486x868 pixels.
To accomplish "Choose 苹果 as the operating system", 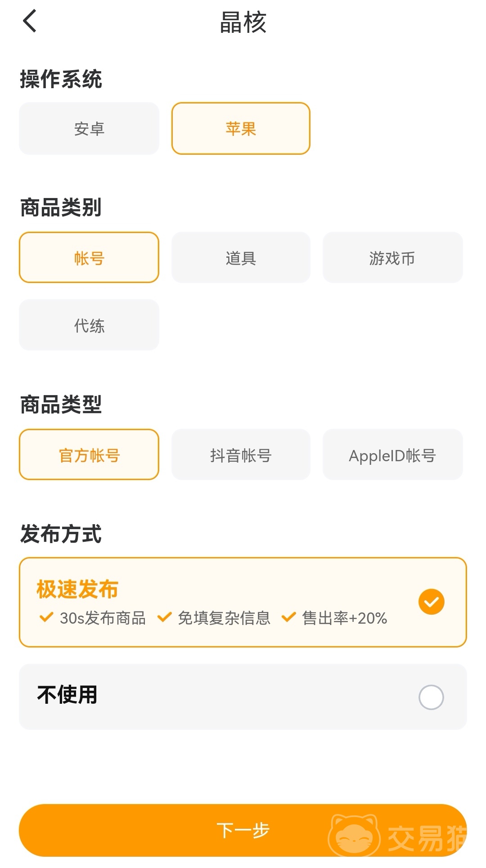I will coord(241,129).
